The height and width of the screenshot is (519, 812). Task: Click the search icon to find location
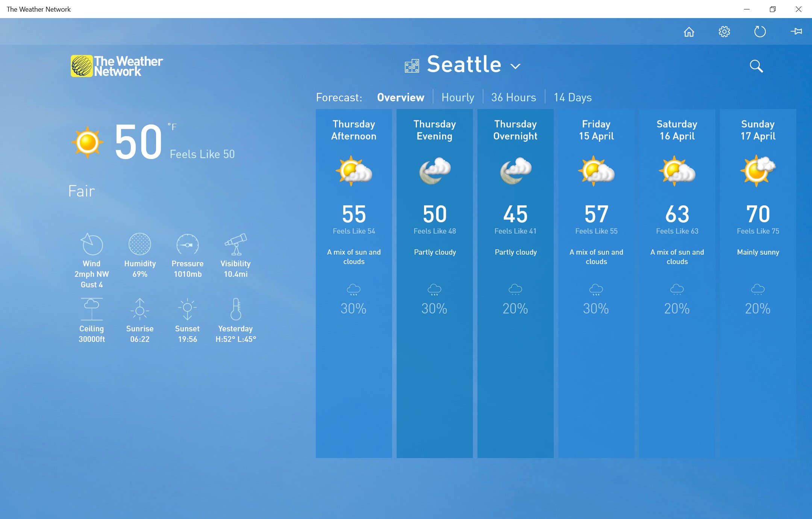point(756,65)
